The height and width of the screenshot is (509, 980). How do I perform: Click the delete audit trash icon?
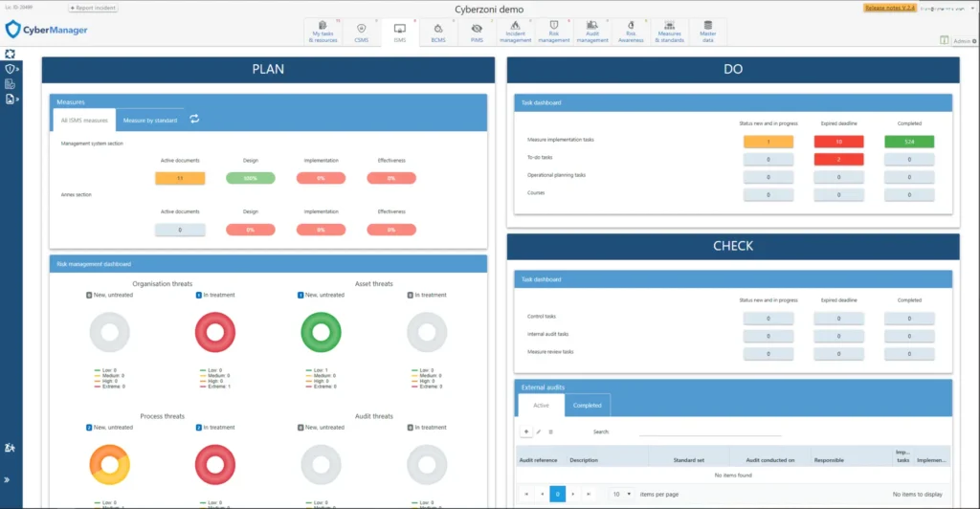click(550, 432)
